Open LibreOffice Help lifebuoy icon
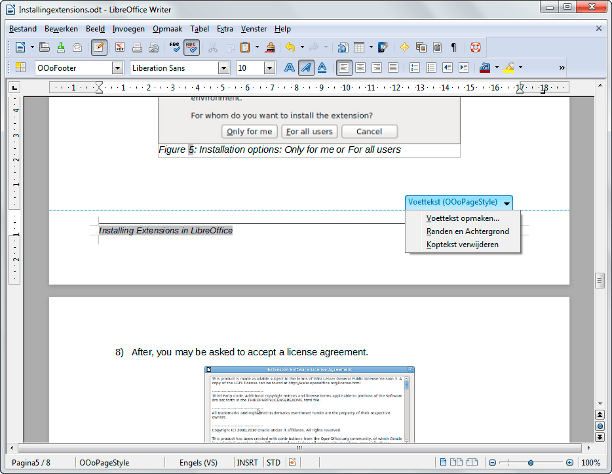Viewport: 612px width, 474px height. point(475,48)
